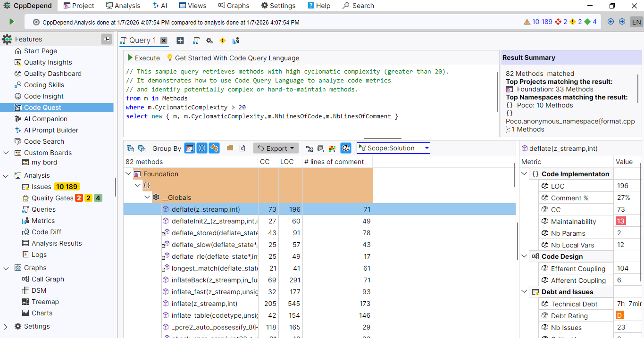Toggle Group By type button
This screenshot has height=338, width=644.
(x=214, y=148)
